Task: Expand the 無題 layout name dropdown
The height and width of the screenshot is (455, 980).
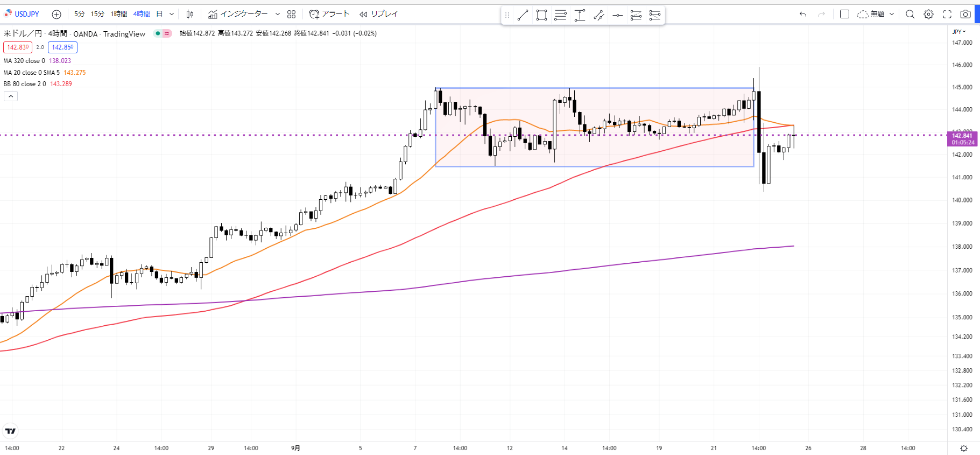Action: (x=892, y=15)
